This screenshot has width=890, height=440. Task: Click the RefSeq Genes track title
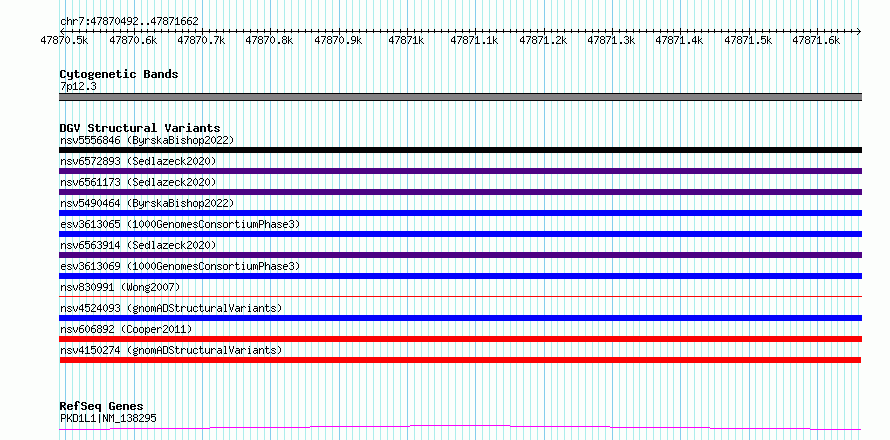click(x=101, y=407)
